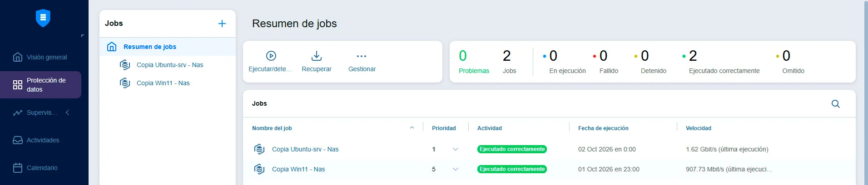Screen dimensions: 868x185
Task: Filter by En ejecución status
Action: tap(565, 62)
